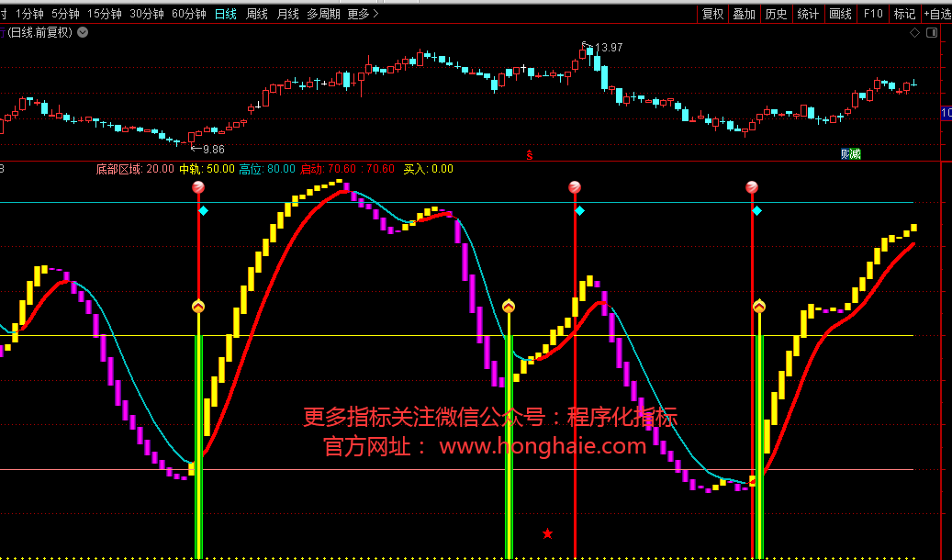The height and width of the screenshot is (560, 952).
Task: Click the 13.97 high price label
Action: click(x=609, y=48)
